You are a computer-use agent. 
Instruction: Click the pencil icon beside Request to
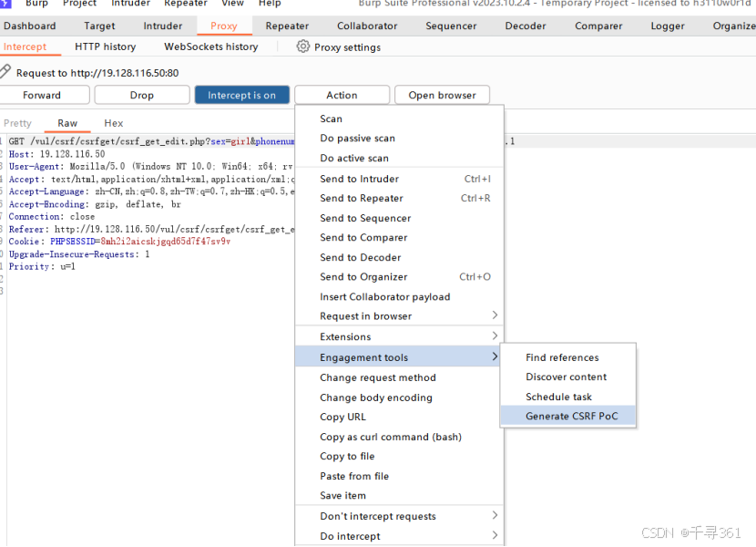point(5,71)
